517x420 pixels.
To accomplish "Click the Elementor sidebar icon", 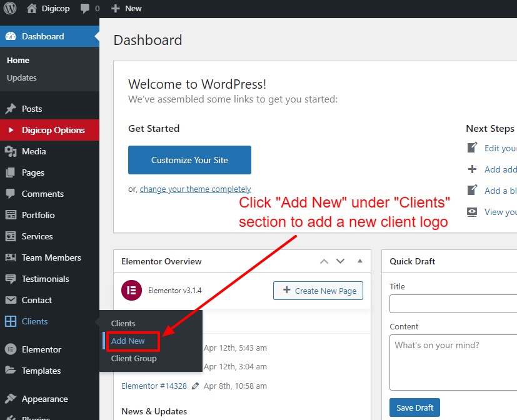I will 11,349.
